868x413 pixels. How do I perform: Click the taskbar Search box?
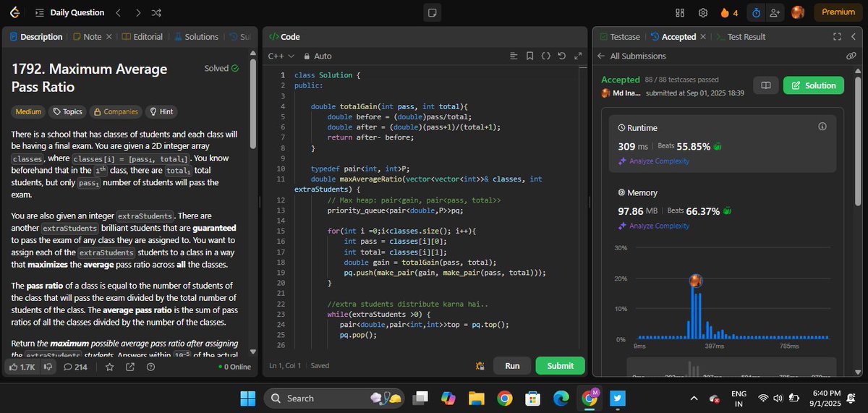tap(333, 398)
